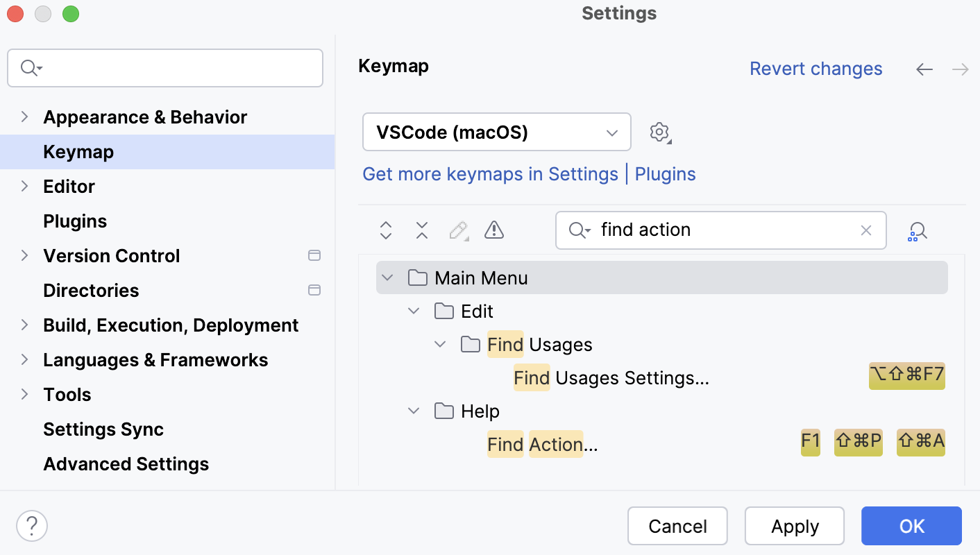This screenshot has height=555, width=980.
Task: Open Get more keymaps in Settings Plugins
Action: point(529,174)
